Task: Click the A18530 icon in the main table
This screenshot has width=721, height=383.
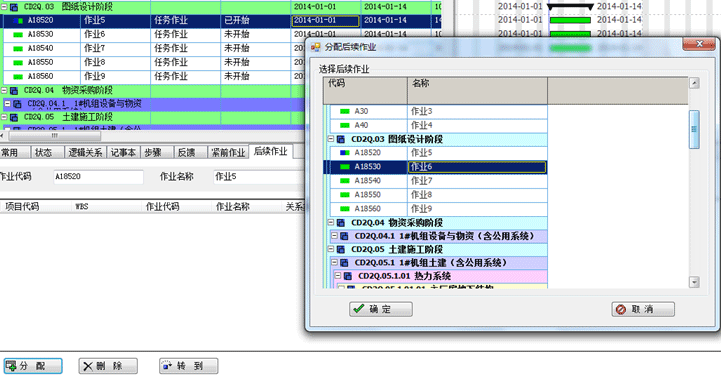Action: [18, 34]
